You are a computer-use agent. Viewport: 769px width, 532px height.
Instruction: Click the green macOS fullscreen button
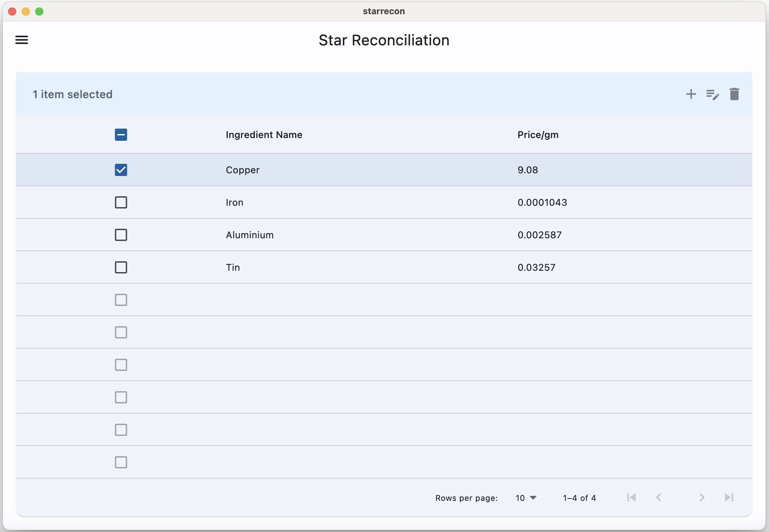click(39, 12)
